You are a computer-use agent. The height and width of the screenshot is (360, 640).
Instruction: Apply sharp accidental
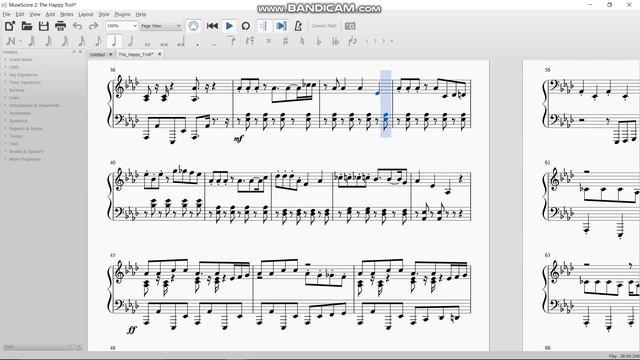285,41
